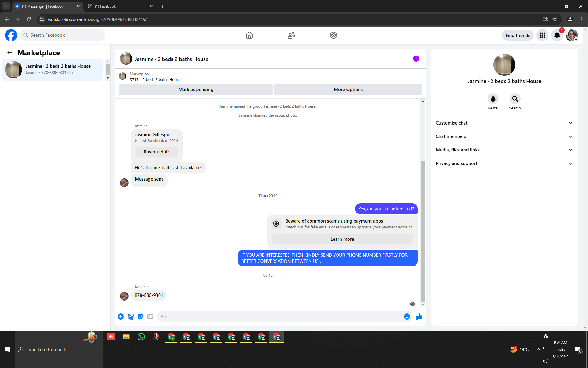Bookmark this page with the star icon

tap(555, 19)
